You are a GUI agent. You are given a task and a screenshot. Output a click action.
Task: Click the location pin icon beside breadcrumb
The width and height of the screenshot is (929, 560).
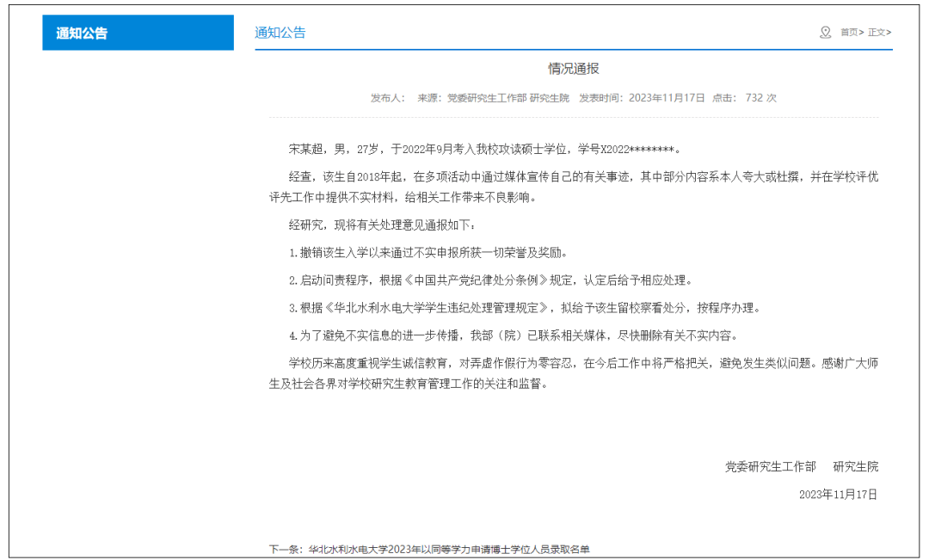[x=825, y=33]
